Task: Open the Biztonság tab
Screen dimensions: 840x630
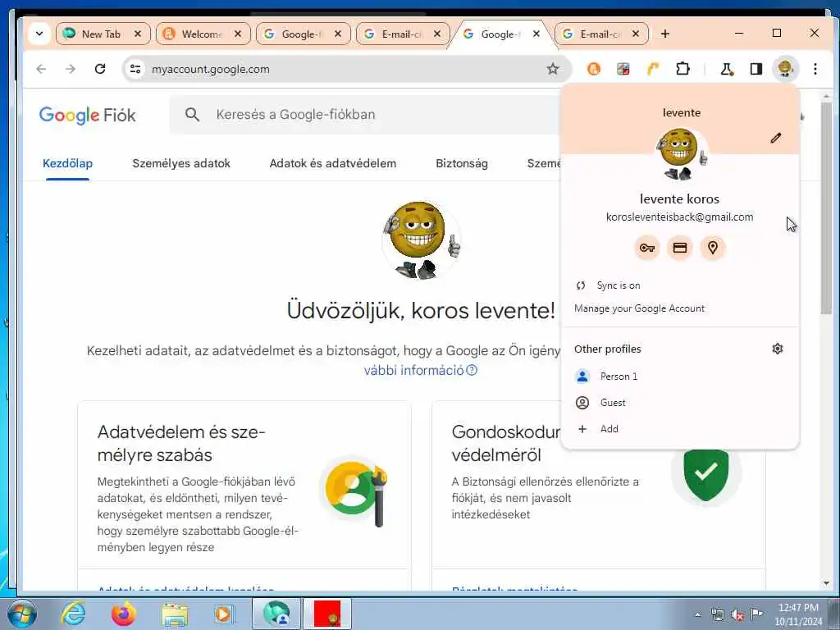Action: point(462,163)
